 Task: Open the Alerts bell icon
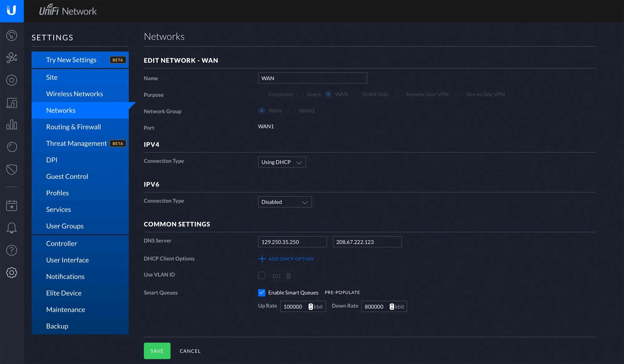(x=12, y=228)
